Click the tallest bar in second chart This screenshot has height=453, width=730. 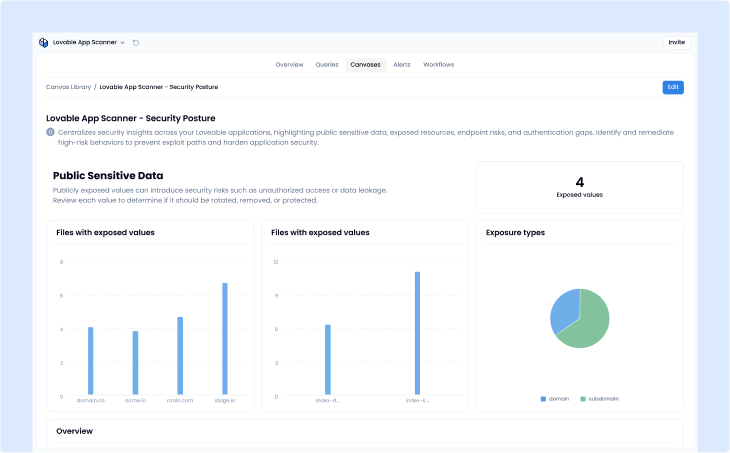417,333
